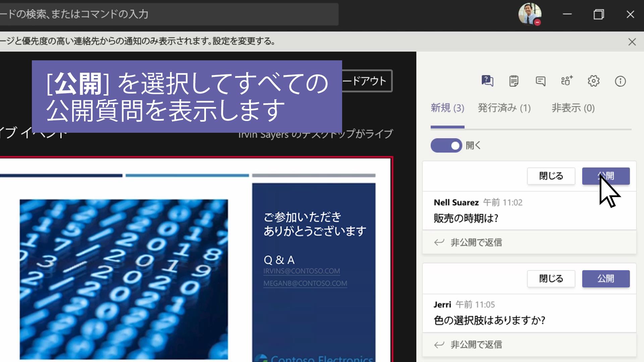Open device settings gear icon

coord(594,81)
